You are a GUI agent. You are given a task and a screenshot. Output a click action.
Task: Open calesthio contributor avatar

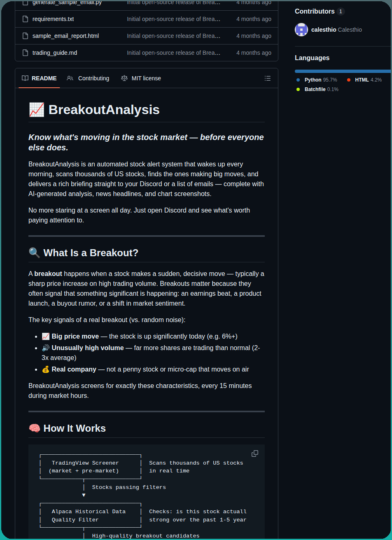tap(301, 30)
